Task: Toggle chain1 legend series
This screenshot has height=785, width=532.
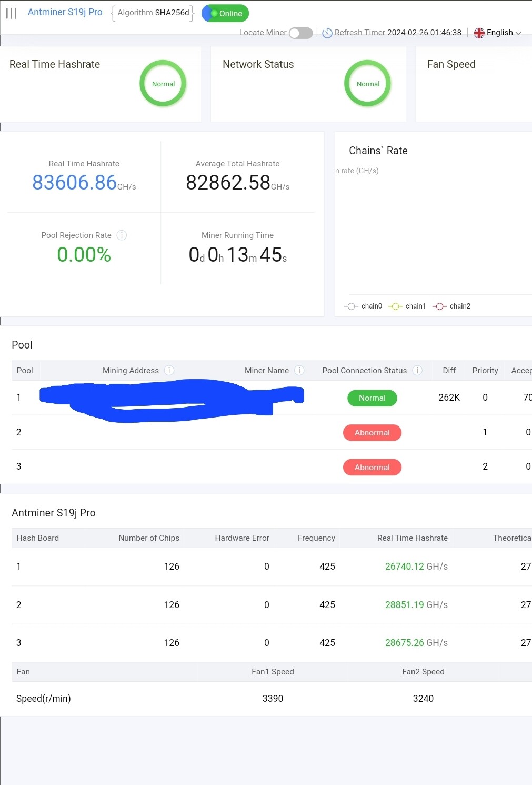Action: (x=407, y=306)
